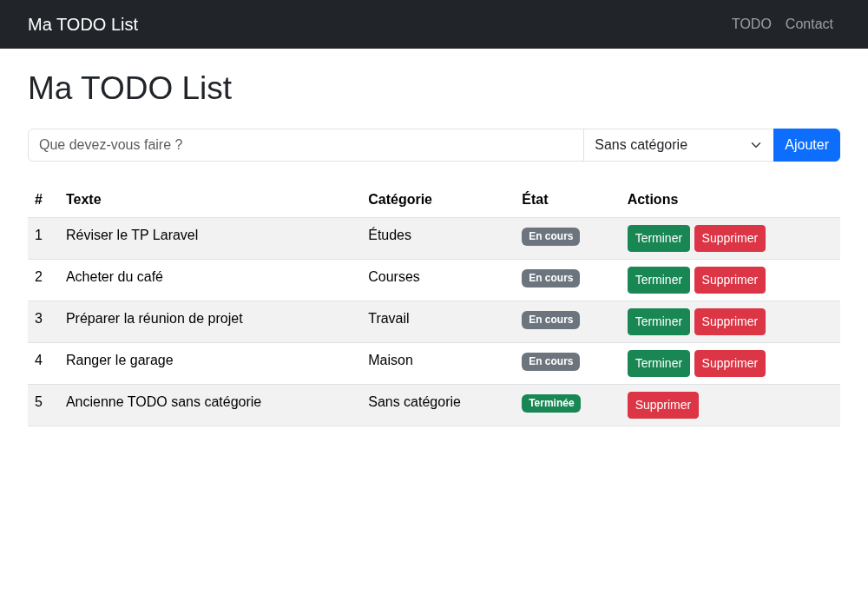Click 'En cours' badge for Acheter du café
Screen dimensions: 868x608
click(x=550, y=278)
